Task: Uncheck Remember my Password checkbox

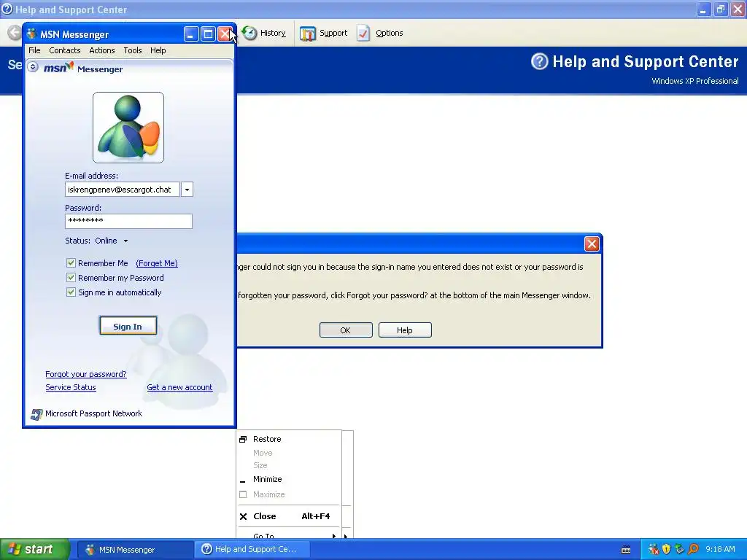Action: pos(71,278)
